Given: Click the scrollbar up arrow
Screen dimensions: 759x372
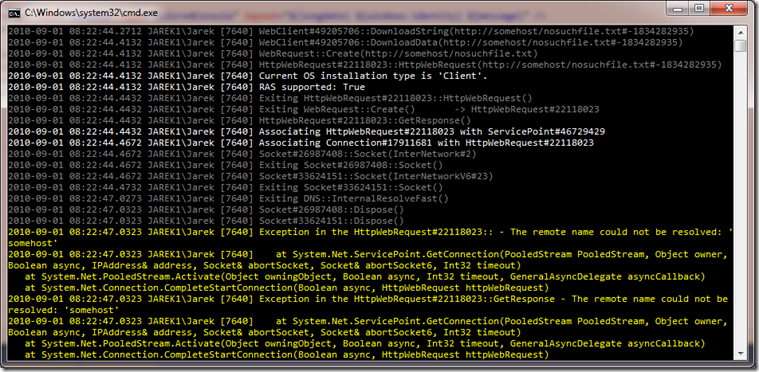Looking at the screenshot, I should [740, 32].
